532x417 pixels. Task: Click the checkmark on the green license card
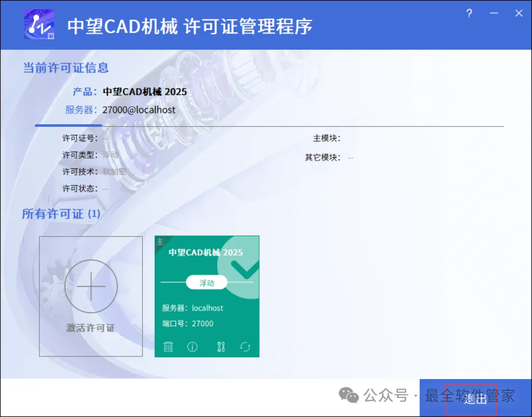pyautogui.click(x=245, y=270)
